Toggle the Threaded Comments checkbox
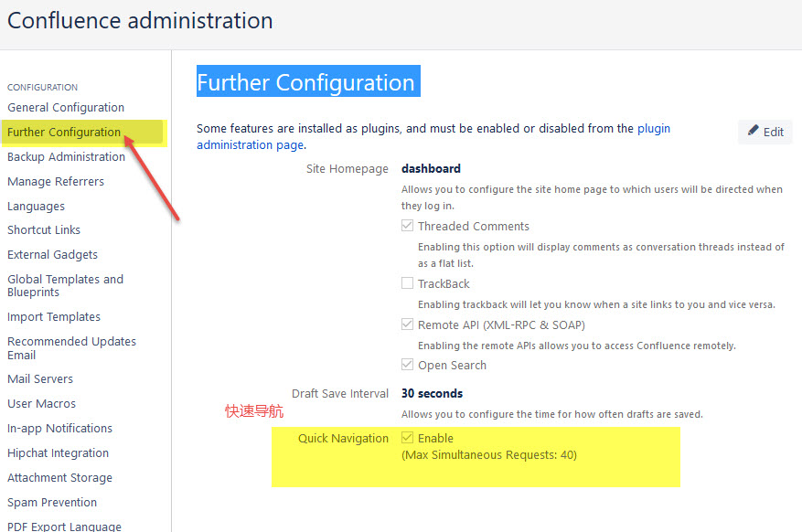Viewport: 802px width, 532px height. point(407,226)
